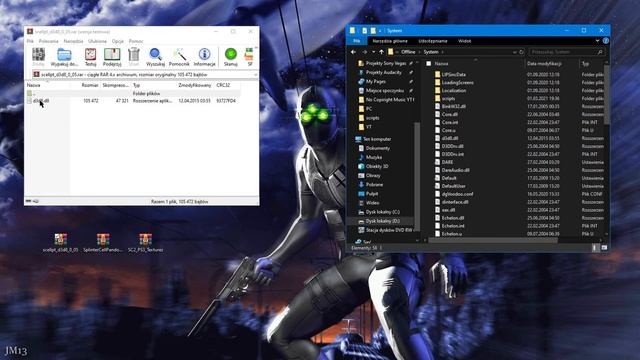Open the address bar history dropdown in Explorer
Screen dimensions: 640x360
[x=515, y=52]
